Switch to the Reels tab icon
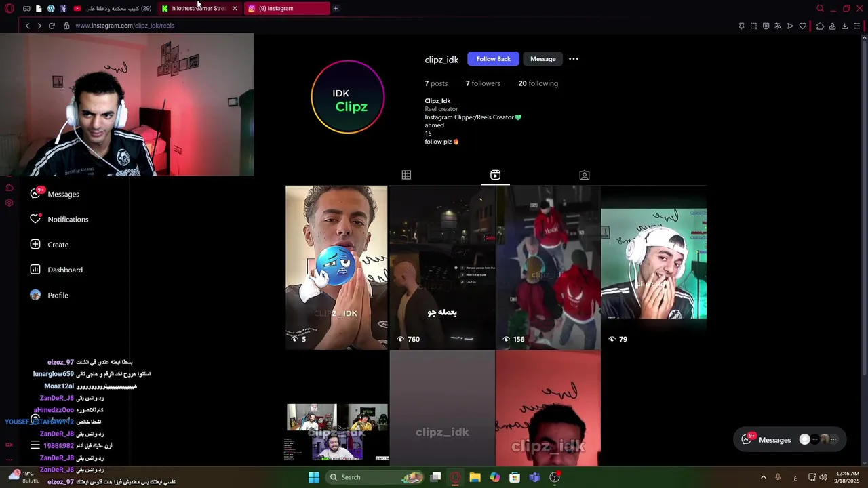Viewport: 868px width, 488px height. click(x=495, y=175)
